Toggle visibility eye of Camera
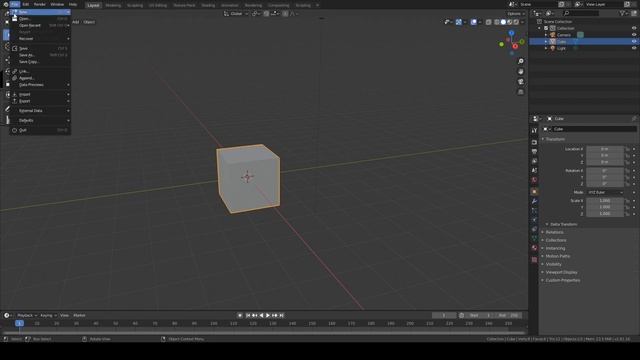The height and width of the screenshot is (360, 640). coord(634,35)
